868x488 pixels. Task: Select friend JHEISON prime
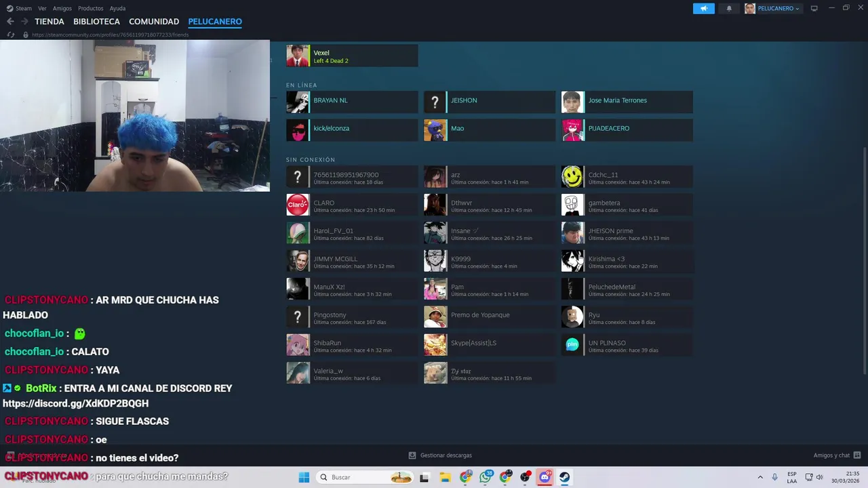[627, 233]
